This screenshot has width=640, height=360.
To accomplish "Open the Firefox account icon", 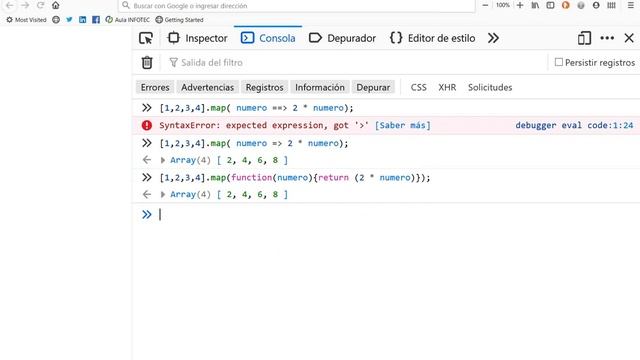I will 596,5.
